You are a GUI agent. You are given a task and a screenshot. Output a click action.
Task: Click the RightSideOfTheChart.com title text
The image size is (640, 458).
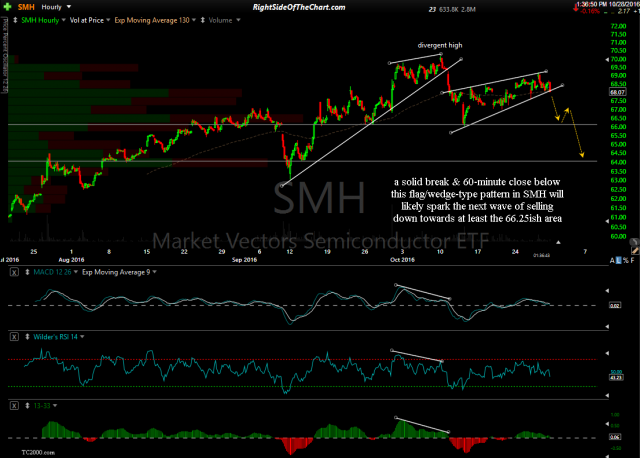tap(299, 7)
